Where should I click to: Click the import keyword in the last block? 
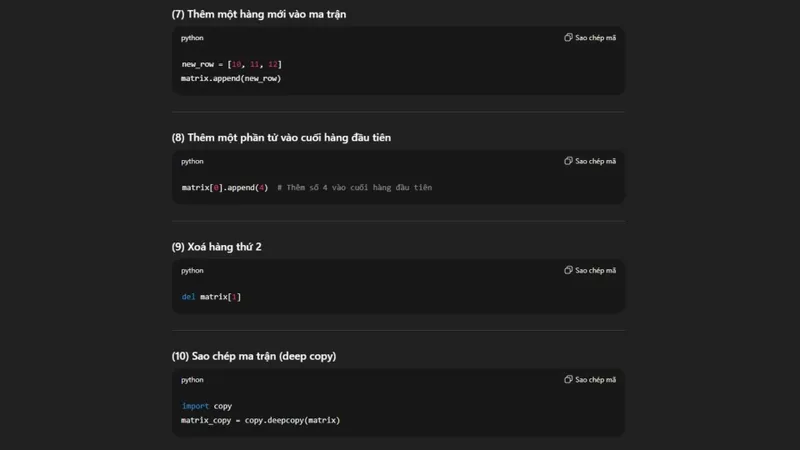point(195,406)
